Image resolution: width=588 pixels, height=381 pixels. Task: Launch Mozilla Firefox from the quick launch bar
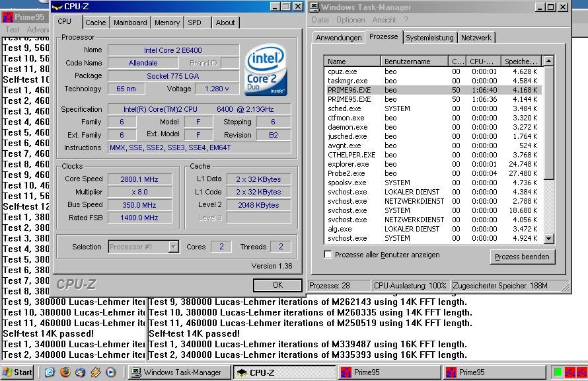[x=65, y=372]
